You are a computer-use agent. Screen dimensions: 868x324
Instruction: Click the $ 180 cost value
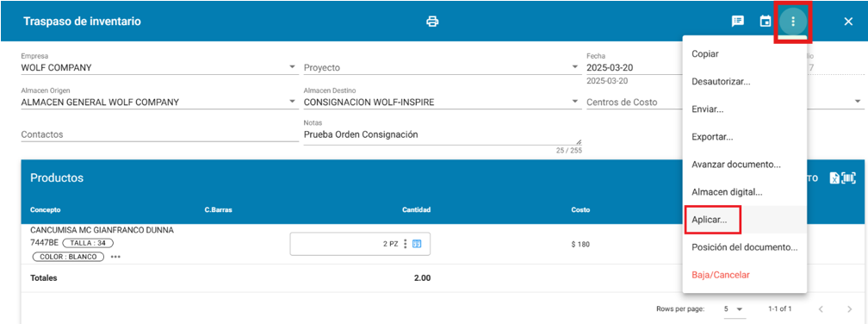580,244
